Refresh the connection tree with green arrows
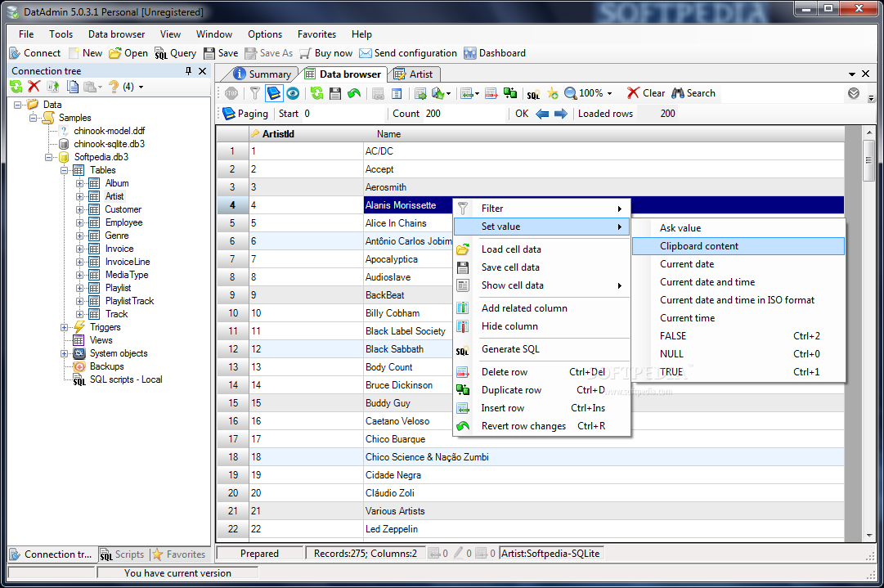 point(16,87)
